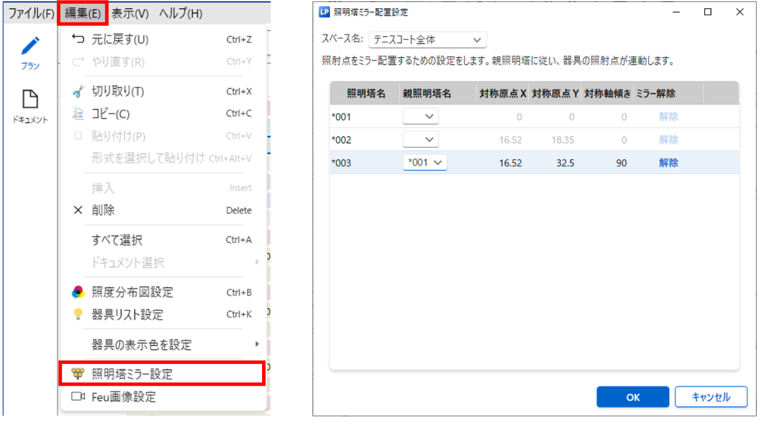This screenshot has height=421, width=760.
Task: Click 解除 link for row *003
Action: pyautogui.click(x=668, y=162)
